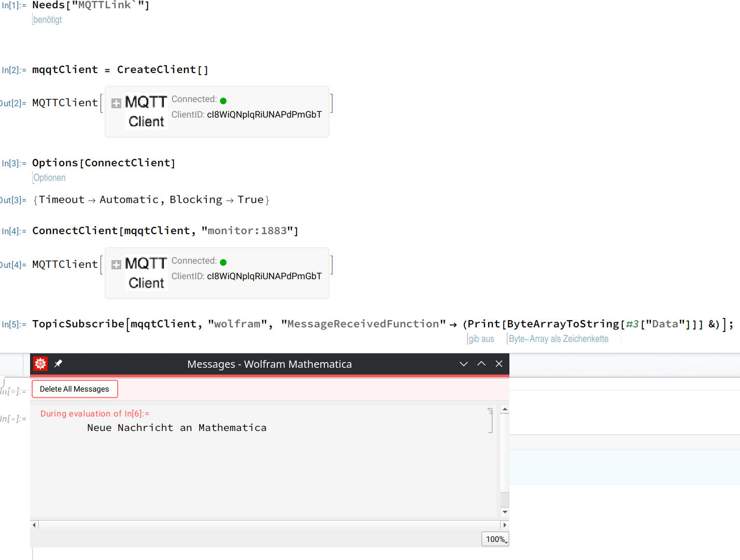This screenshot has width=740, height=560.
Task: Click the ClientID value in Out[2]
Action: coord(264,114)
